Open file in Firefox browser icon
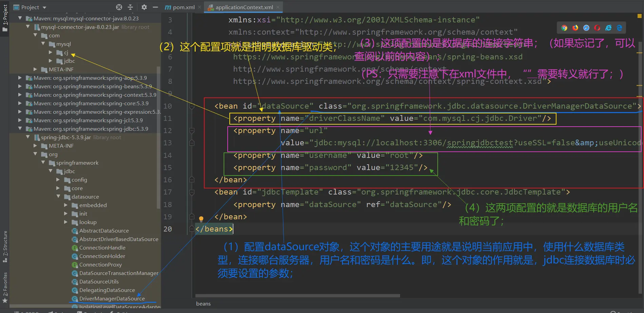 pos(575,28)
